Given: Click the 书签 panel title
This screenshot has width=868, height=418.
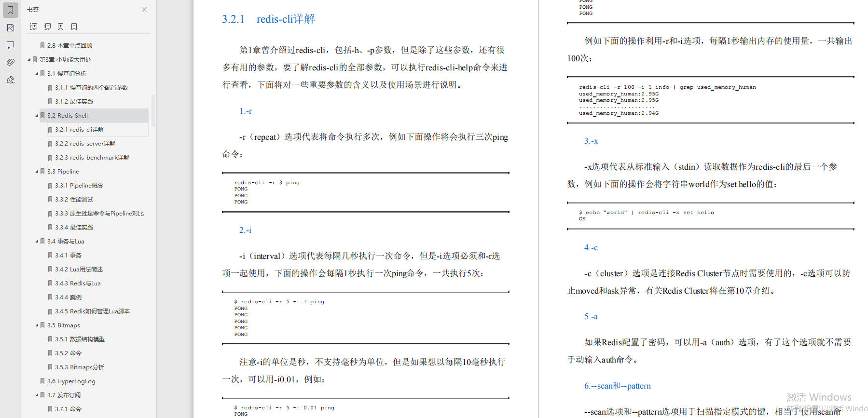Looking at the screenshot, I should (x=33, y=10).
